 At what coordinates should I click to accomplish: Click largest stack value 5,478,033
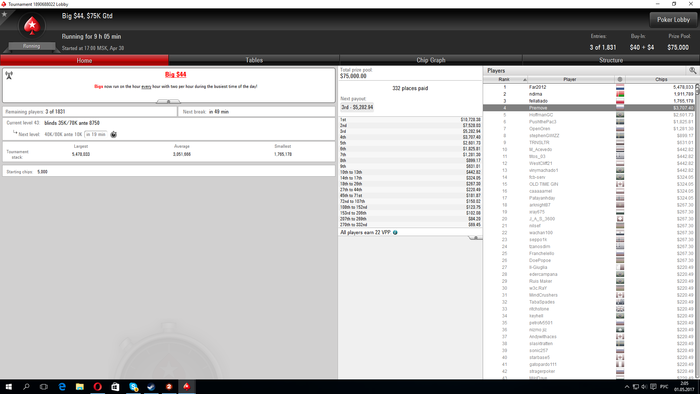tap(81, 154)
